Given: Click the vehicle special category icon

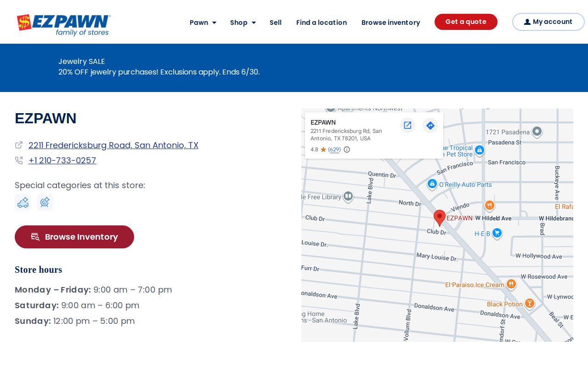Looking at the screenshot, I should point(23,202).
